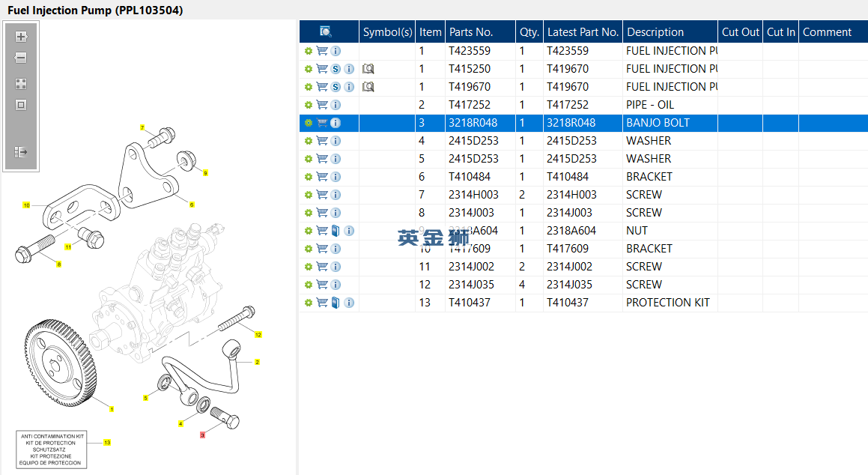
Task: Click the list export arrow icon
Action: (x=21, y=151)
